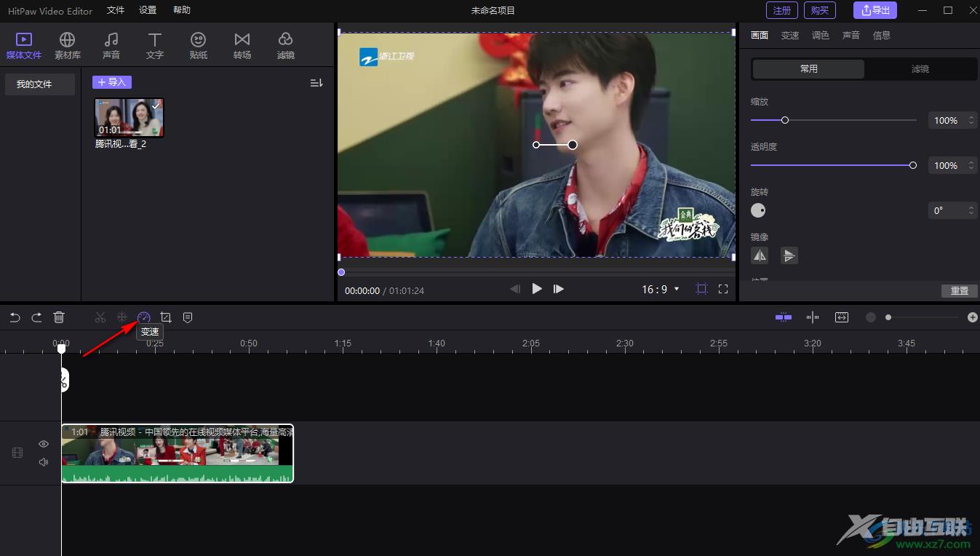This screenshot has width=980, height=556.
Task: Click the video track type icon
Action: (17, 453)
